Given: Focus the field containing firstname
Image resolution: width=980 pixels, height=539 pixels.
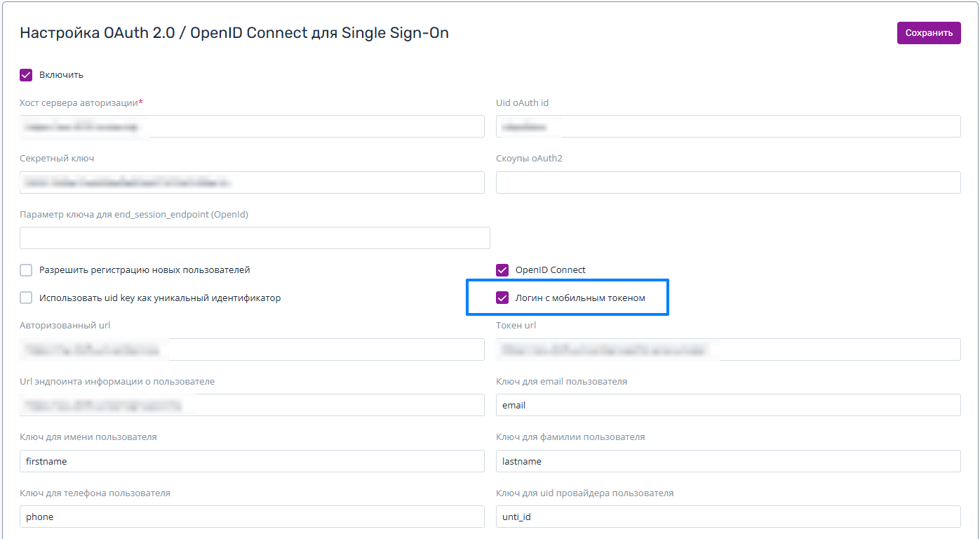Looking at the screenshot, I should point(252,461).
